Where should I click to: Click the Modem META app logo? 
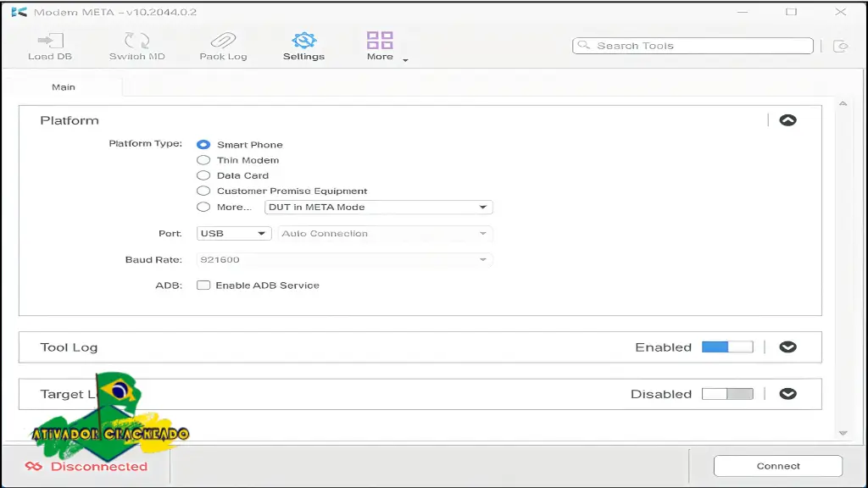coord(19,12)
